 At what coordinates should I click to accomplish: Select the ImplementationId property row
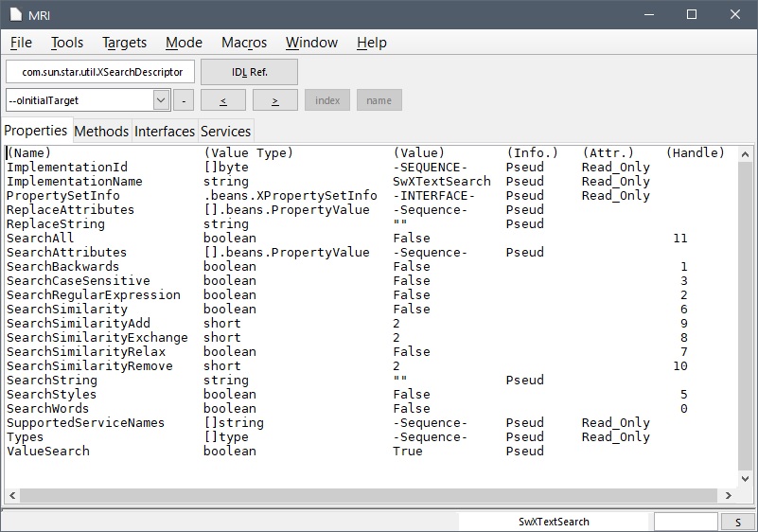coord(371,168)
